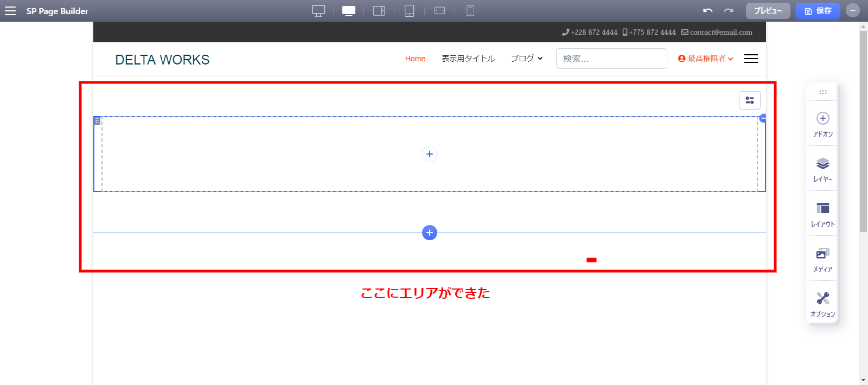
Task: Save the page with 保存 button
Action: point(818,11)
